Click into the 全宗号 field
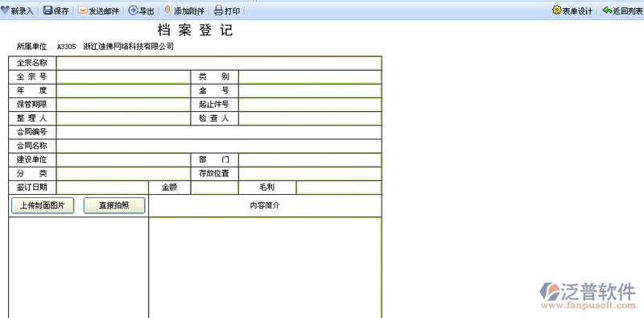The image size is (644, 318). pyautogui.click(x=123, y=76)
